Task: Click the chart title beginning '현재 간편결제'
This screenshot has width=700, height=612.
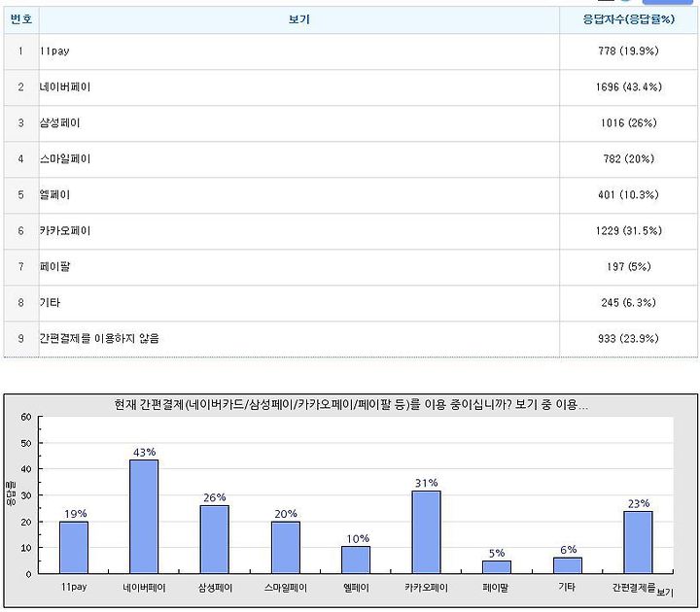Action: (351, 405)
